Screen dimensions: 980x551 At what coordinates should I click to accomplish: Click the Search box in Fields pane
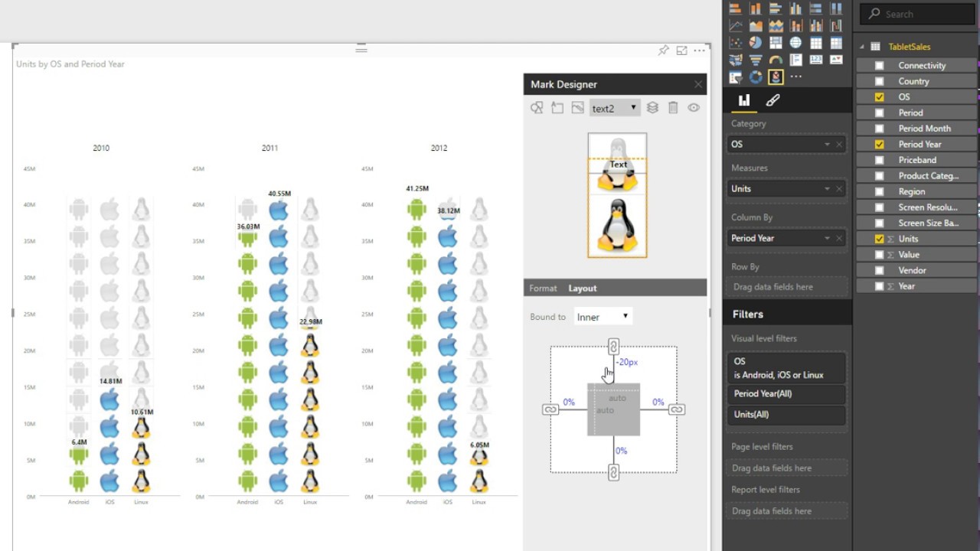[x=919, y=14]
